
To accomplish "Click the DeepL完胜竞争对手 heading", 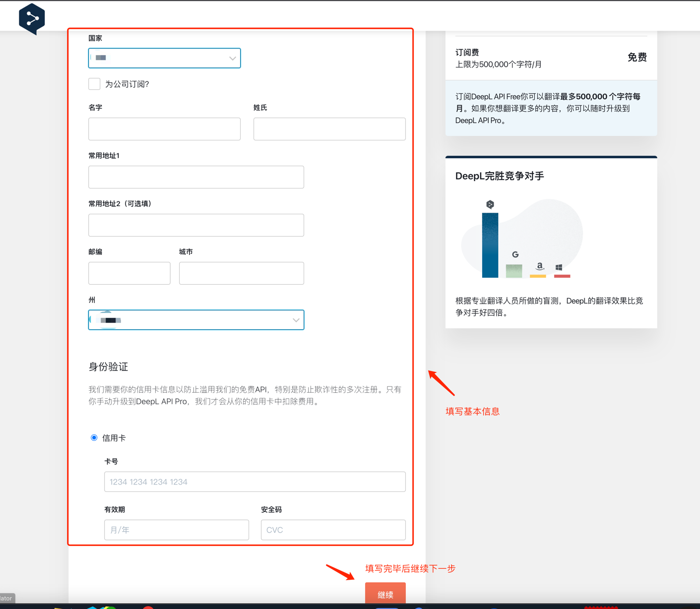I will 500,176.
